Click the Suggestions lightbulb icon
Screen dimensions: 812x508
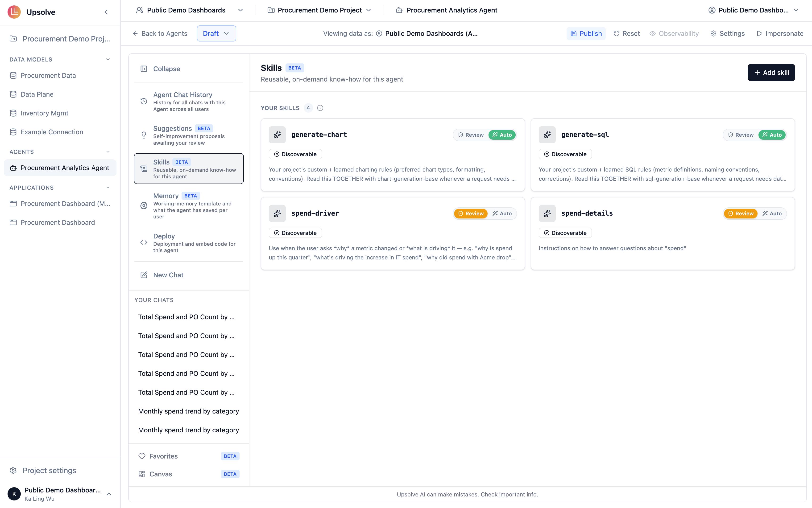click(x=144, y=135)
